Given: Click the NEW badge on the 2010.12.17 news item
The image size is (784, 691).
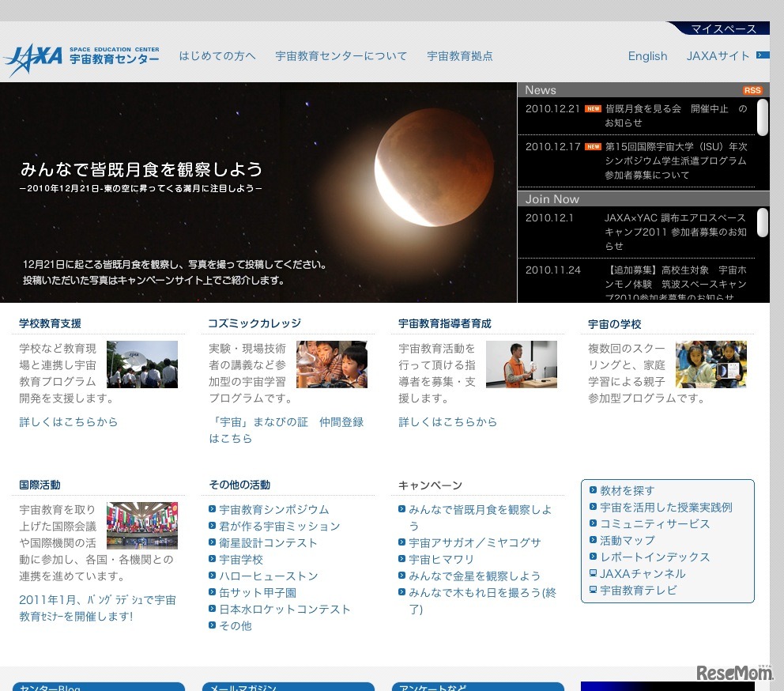Looking at the screenshot, I should click(592, 148).
